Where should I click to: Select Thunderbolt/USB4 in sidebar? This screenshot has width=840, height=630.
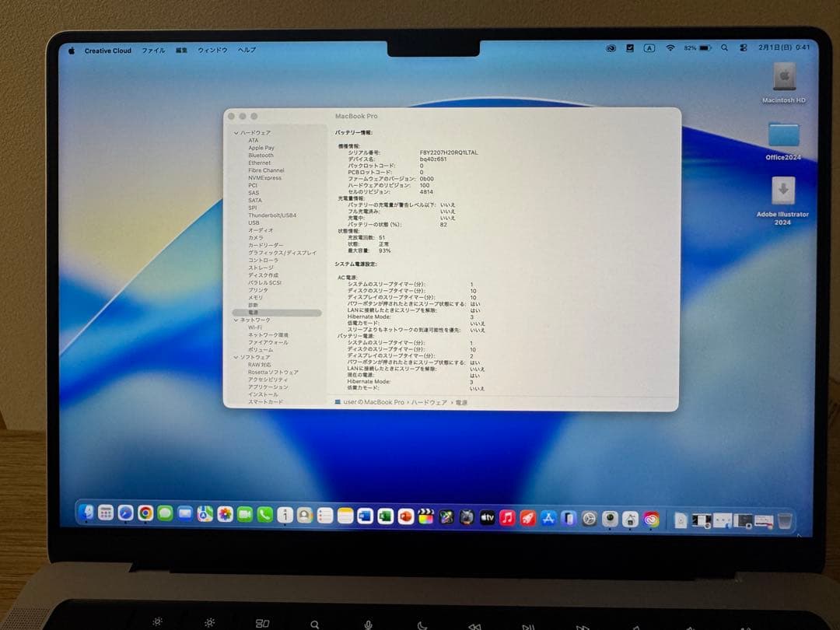271,215
